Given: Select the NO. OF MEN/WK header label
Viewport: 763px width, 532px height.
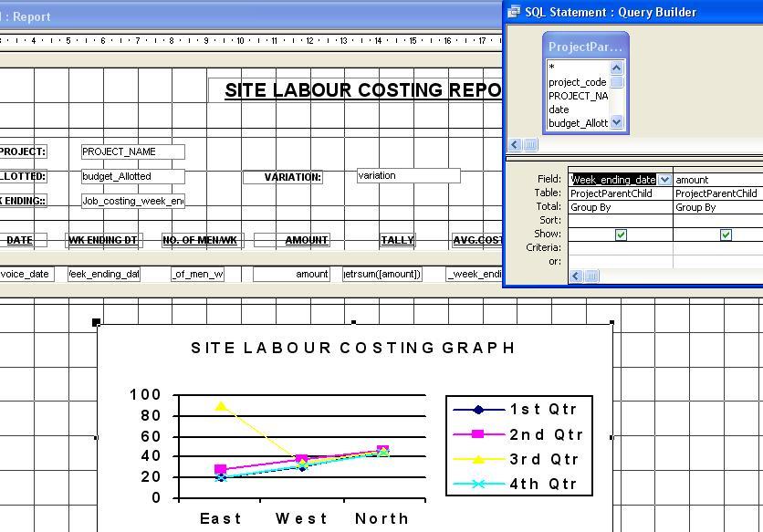Looking at the screenshot, I should [201, 240].
